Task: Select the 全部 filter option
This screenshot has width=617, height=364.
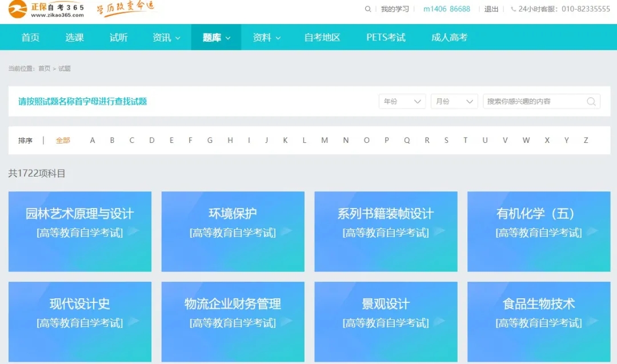Action: pos(63,140)
